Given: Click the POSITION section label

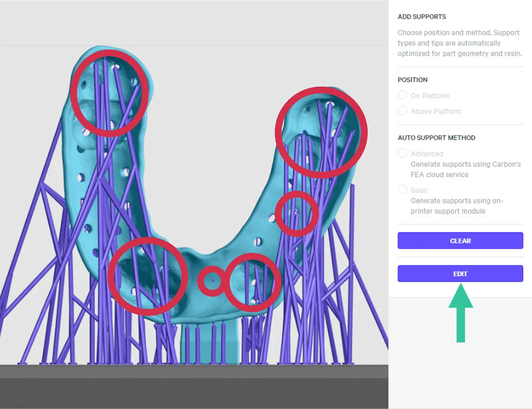Looking at the screenshot, I should point(412,80).
